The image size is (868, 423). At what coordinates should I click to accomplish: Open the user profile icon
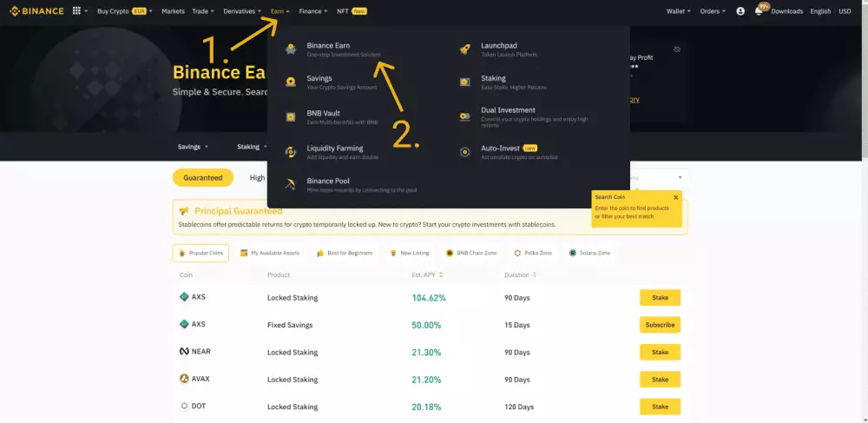coord(740,11)
